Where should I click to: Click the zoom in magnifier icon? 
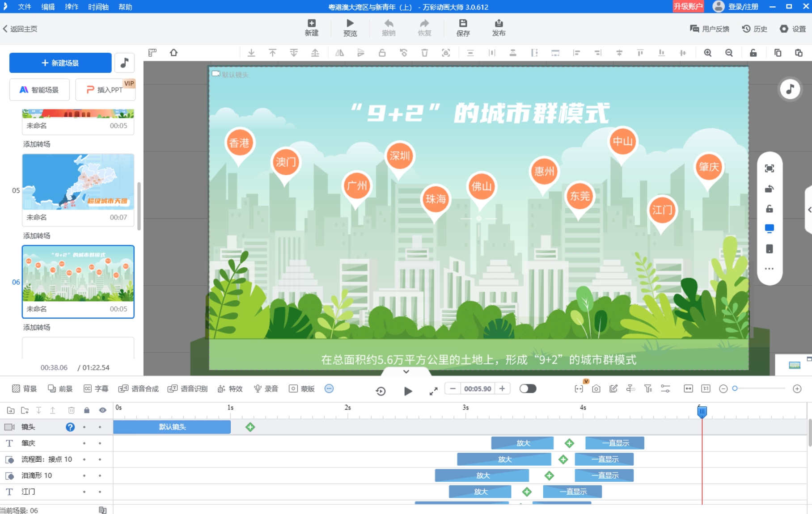[x=708, y=53]
